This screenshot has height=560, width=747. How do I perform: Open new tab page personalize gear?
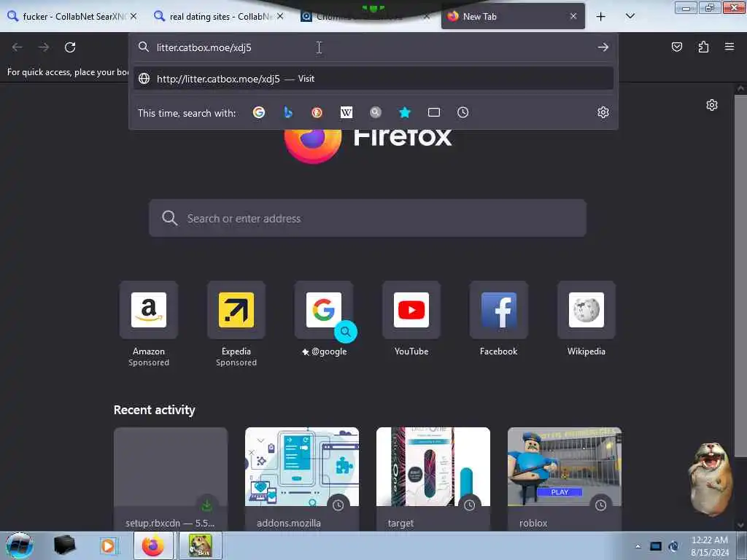(x=712, y=105)
